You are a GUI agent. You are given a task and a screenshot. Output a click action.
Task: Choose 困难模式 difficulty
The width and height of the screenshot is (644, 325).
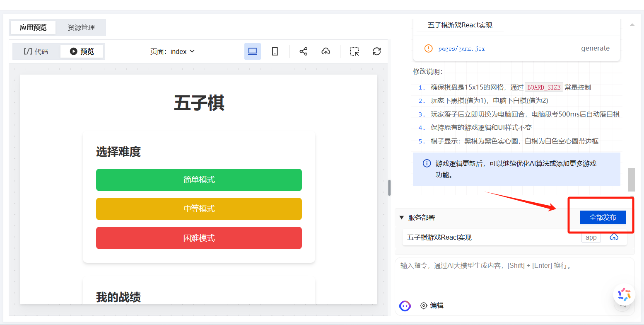click(x=199, y=238)
